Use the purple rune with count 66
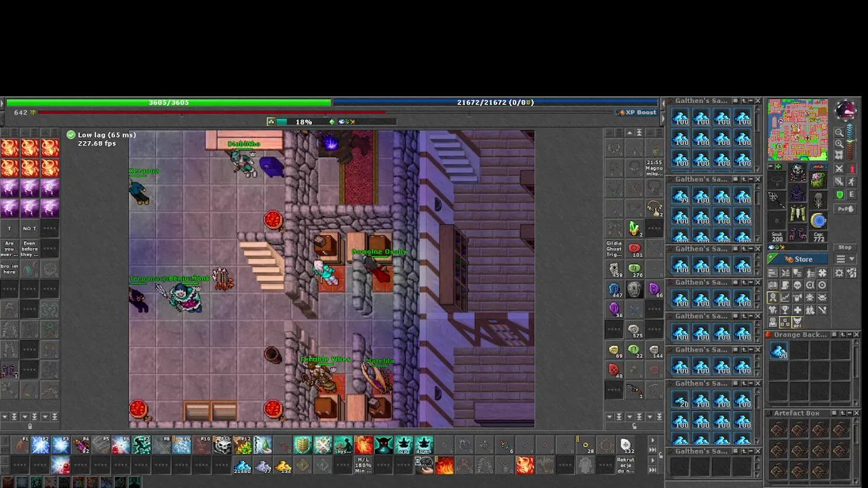The image size is (868, 488). (x=654, y=288)
